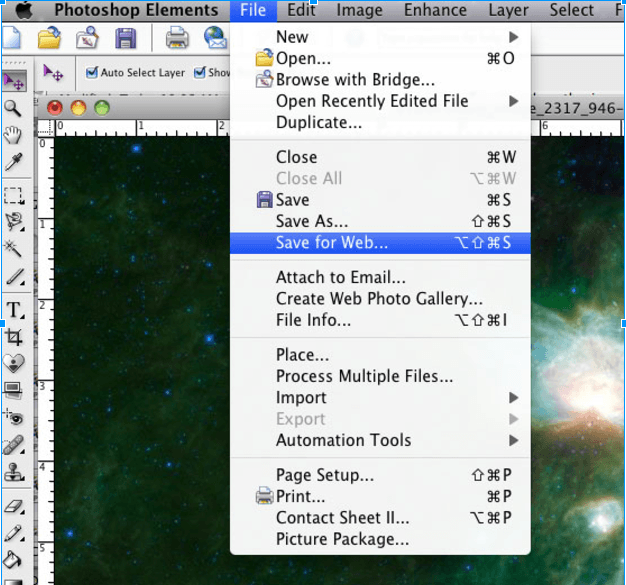Viewport: 626px width, 585px height.
Task: Select the Straighten tool
Action: pos(13,390)
